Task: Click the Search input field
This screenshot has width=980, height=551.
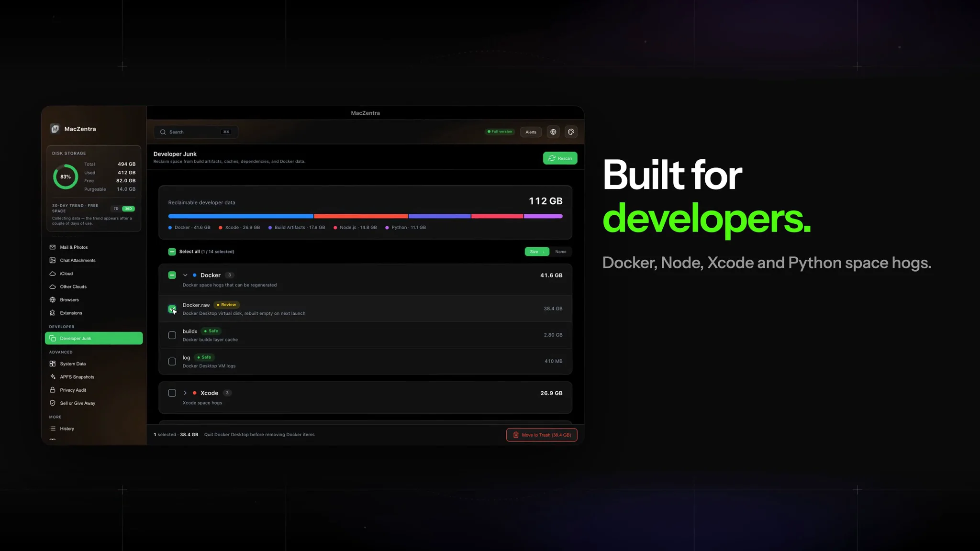Action: (x=196, y=132)
